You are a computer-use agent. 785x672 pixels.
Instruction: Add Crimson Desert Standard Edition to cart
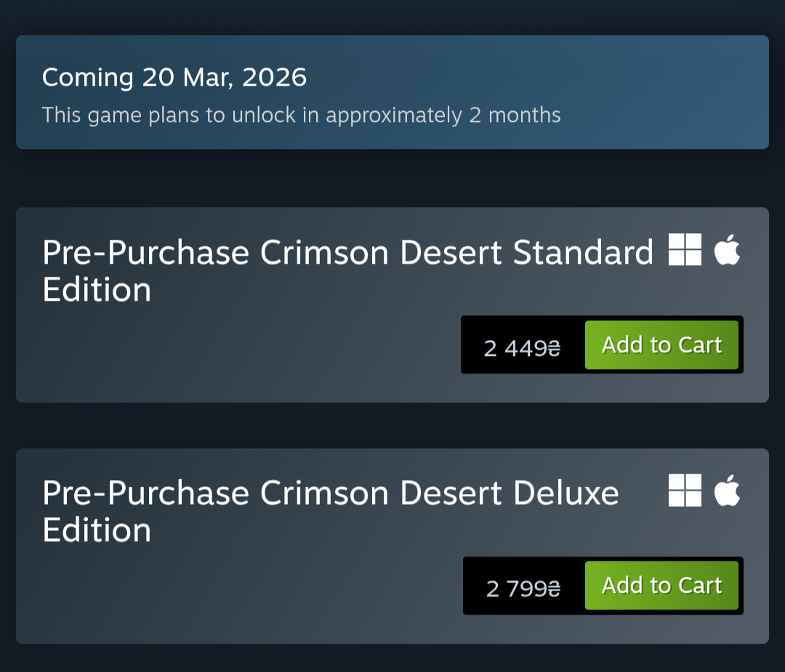tap(661, 345)
